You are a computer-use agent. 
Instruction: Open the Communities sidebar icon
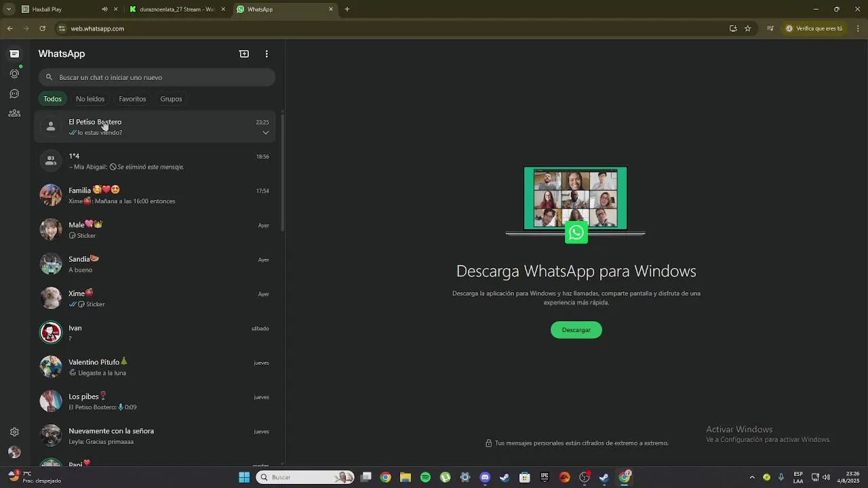tap(14, 113)
